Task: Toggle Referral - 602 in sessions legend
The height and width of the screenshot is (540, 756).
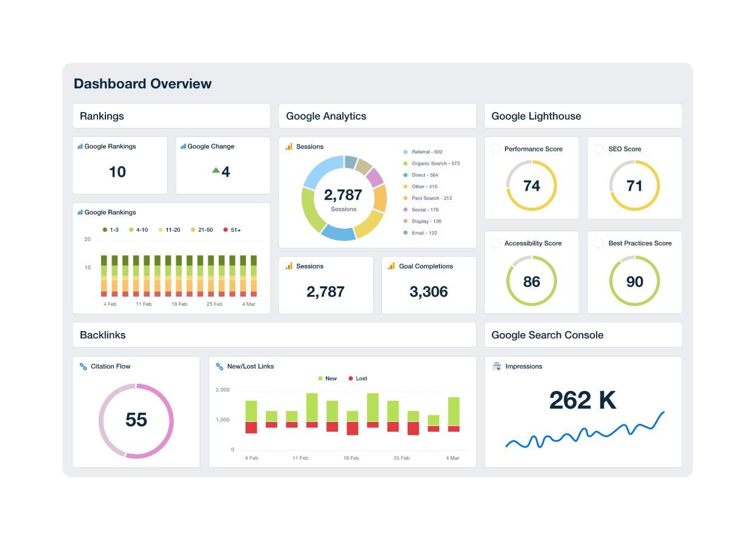Action: (423, 152)
